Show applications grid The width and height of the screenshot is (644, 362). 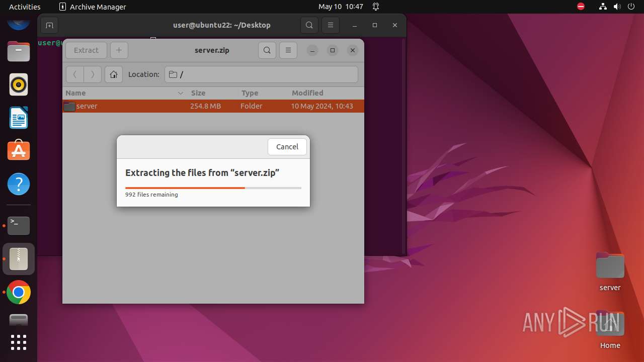(x=19, y=342)
